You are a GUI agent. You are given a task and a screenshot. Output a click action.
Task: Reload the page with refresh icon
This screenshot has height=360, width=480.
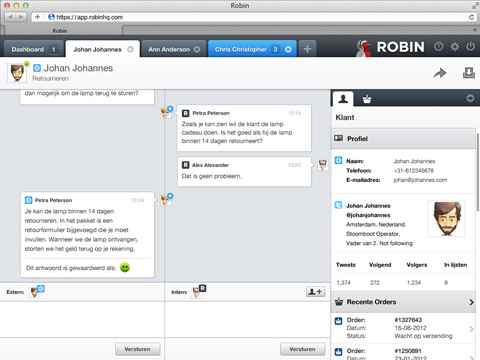(x=471, y=17)
